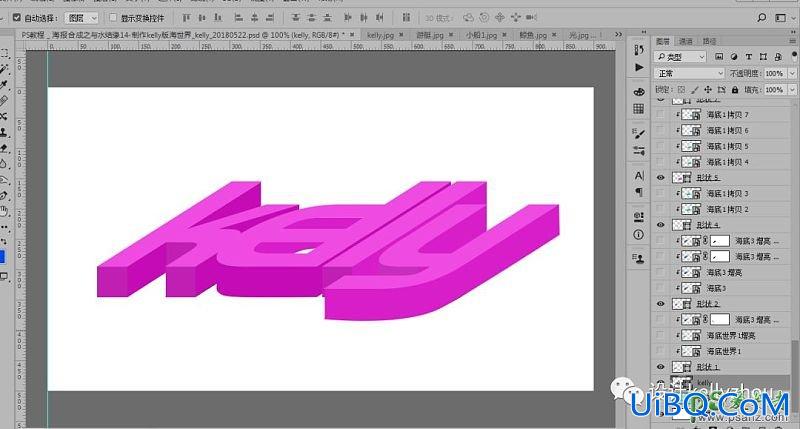800x429 pixels.
Task: Lock position move icon
Action: click(708, 90)
